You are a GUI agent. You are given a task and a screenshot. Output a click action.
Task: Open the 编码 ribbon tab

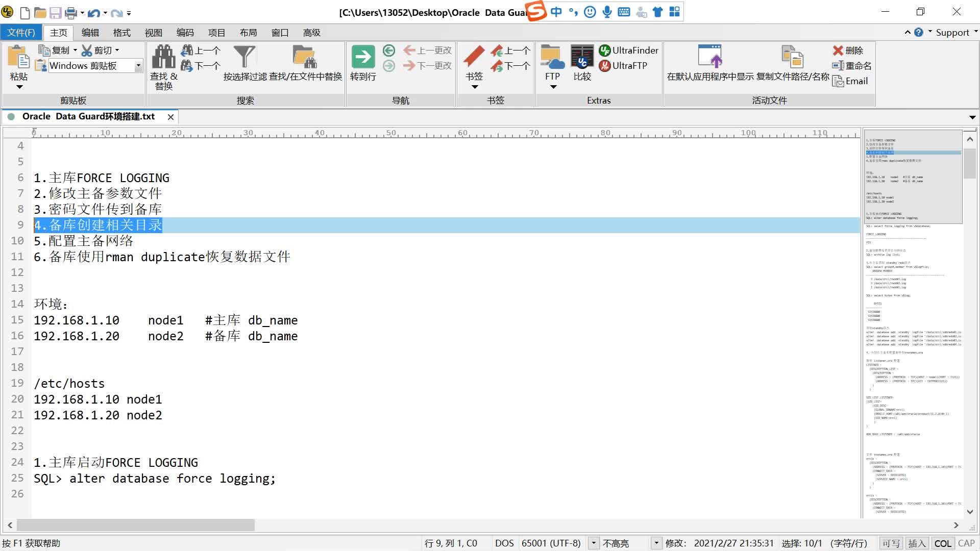pyautogui.click(x=185, y=33)
